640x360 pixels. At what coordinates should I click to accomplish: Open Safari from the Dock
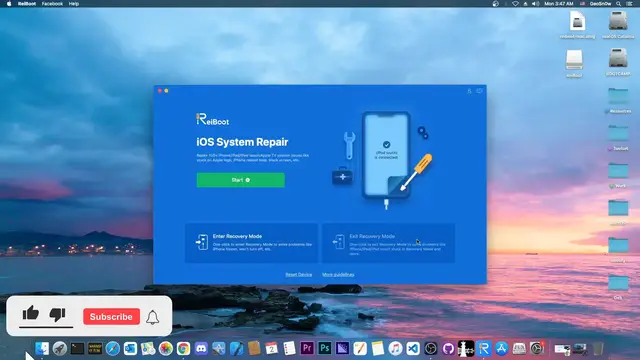pos(113,349)
